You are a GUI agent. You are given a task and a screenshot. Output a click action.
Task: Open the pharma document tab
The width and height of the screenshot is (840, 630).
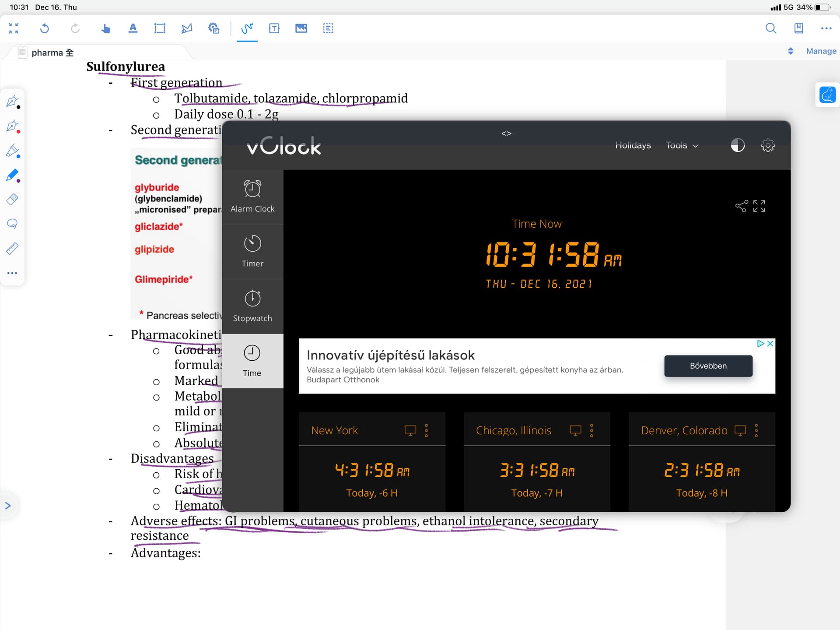click(47, 53)
